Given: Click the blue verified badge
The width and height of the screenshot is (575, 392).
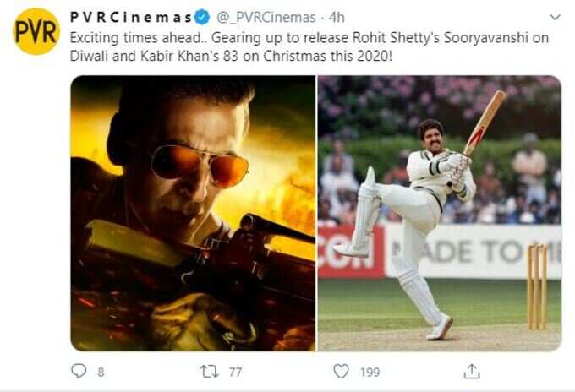Looking at the screenshot, I should click(202, 17).
